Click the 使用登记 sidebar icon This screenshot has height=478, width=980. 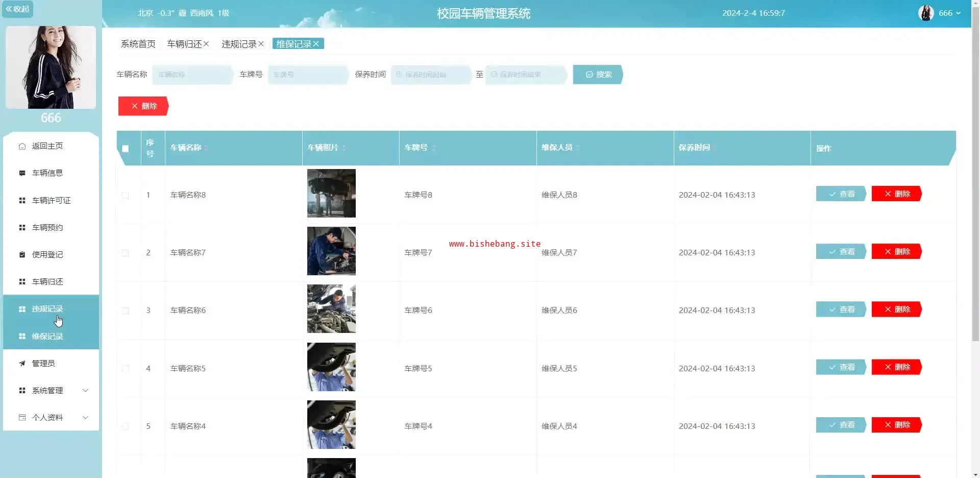pyautogui.click(x=22, y=255)
